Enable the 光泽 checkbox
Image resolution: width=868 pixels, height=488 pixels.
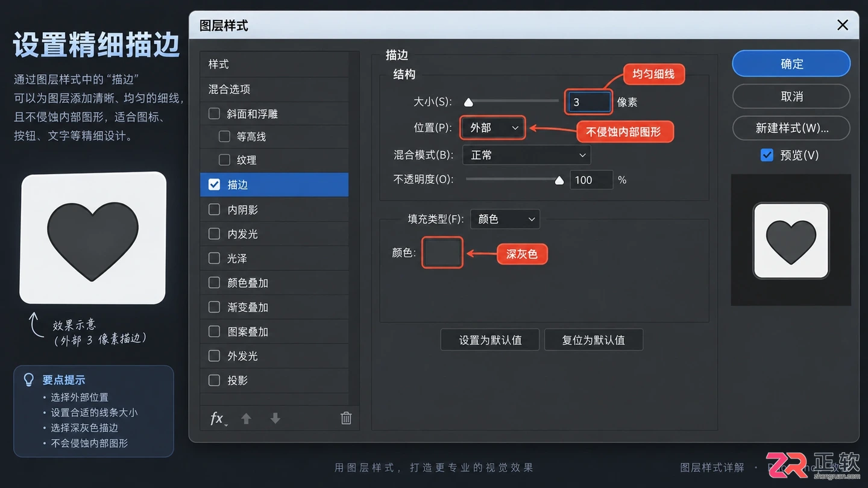pos(214,258)
